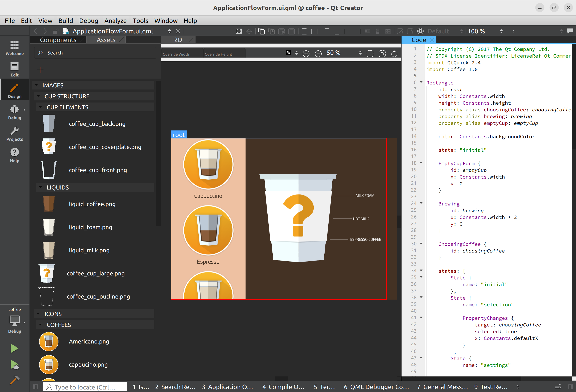576x392 pixels.
Task: Open the General Messages pane
Action: pos(443,387)
